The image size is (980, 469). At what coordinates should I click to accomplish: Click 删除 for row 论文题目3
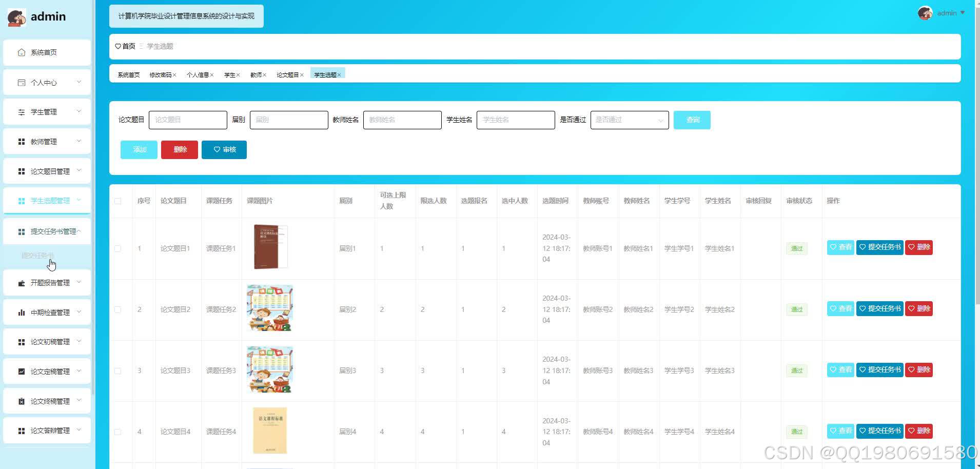coord(919,370)
